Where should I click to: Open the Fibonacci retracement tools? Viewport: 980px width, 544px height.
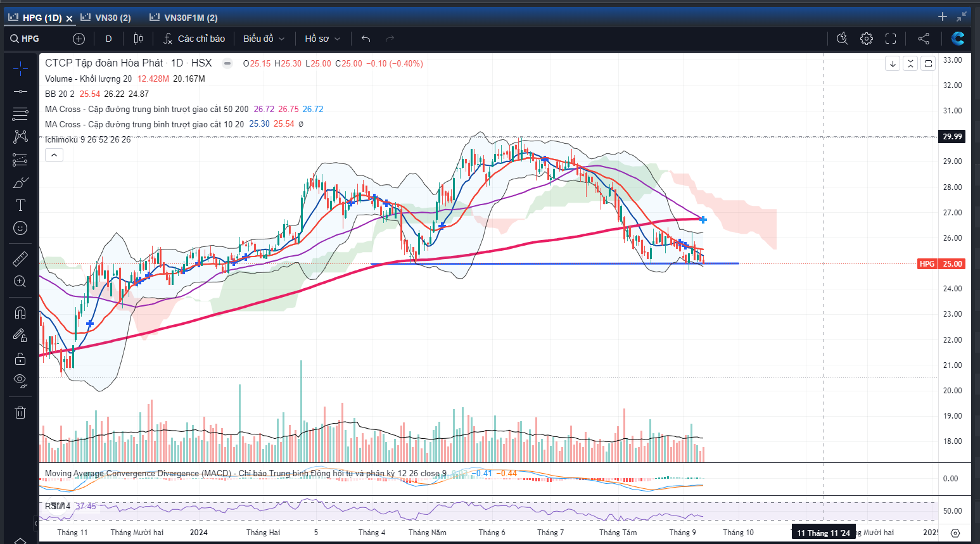20,114
